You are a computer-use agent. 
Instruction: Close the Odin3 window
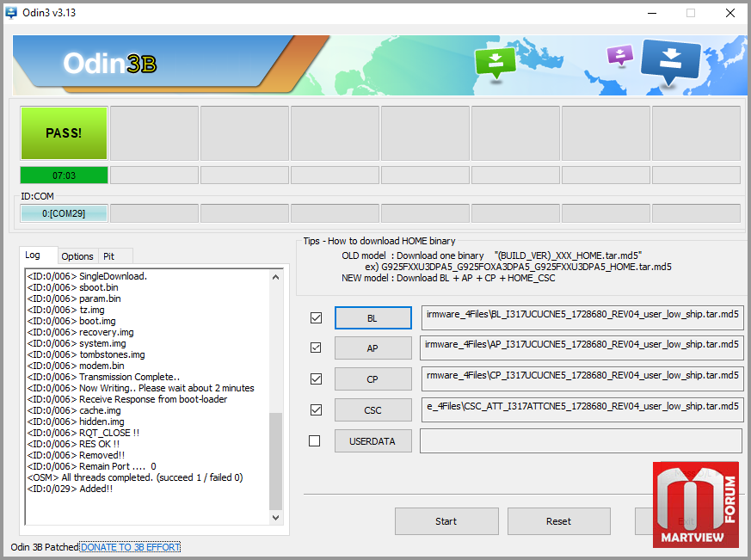pos(730,13)
